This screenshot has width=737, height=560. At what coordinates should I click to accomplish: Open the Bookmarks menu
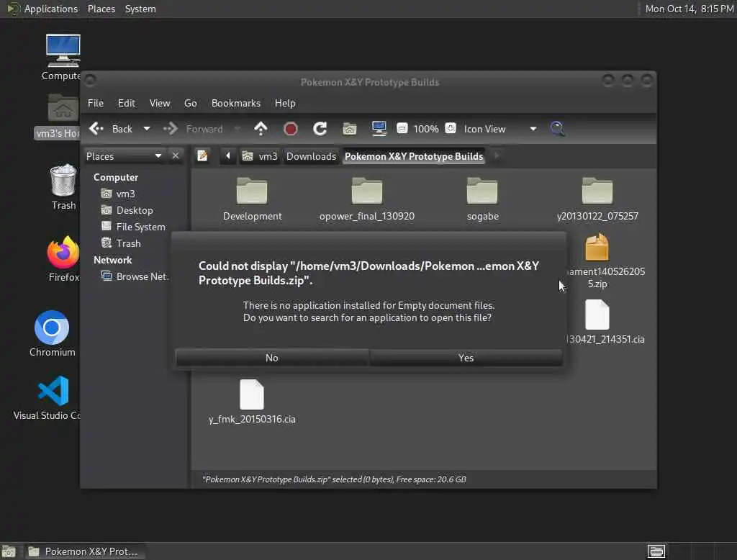coord(236,103)
